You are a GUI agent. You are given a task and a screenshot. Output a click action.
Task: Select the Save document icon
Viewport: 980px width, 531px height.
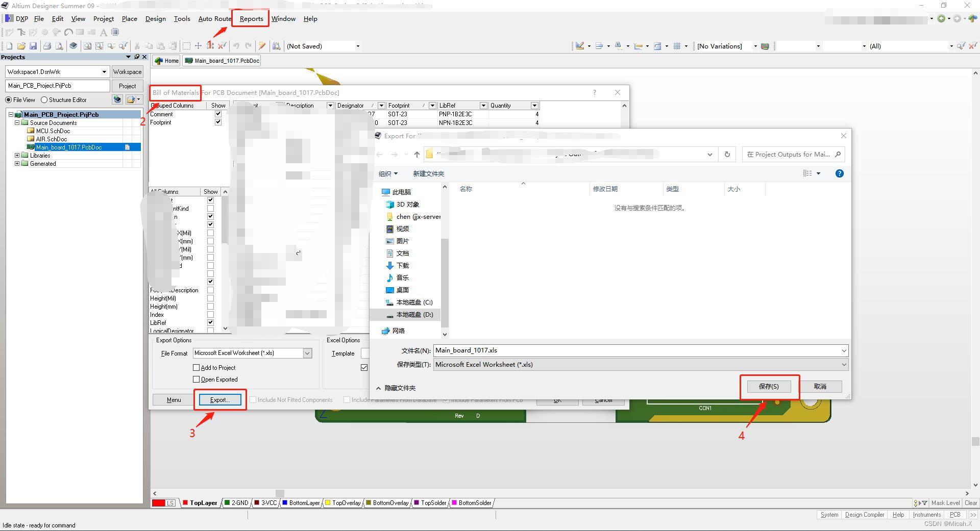click(33, 45)
